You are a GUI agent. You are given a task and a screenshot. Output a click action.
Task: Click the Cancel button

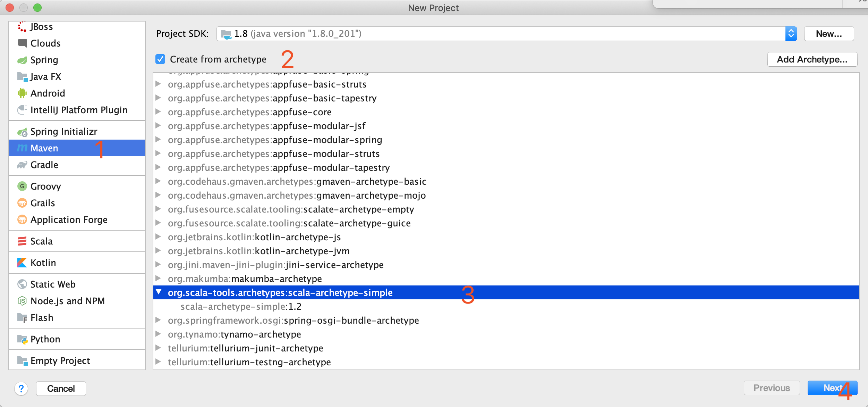(61, 388)
